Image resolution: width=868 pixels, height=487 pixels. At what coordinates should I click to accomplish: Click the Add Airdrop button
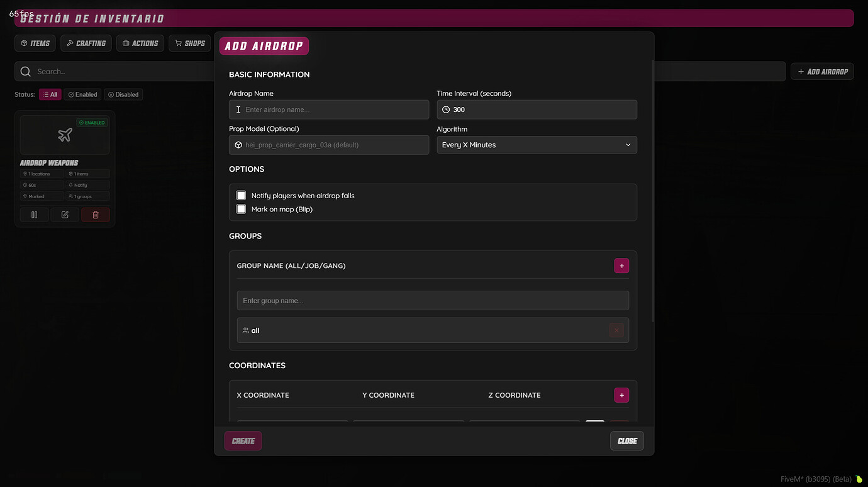pos(822,71)
